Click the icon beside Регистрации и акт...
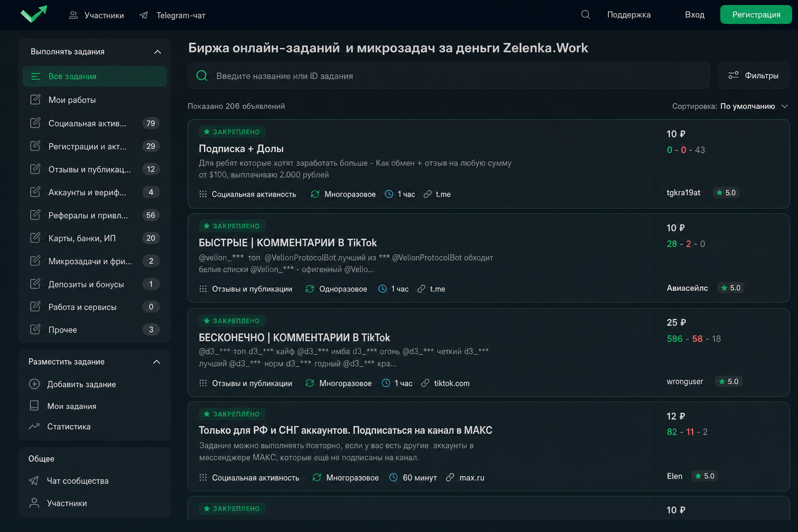Screen dimensions: 798x532 point(35,146)
